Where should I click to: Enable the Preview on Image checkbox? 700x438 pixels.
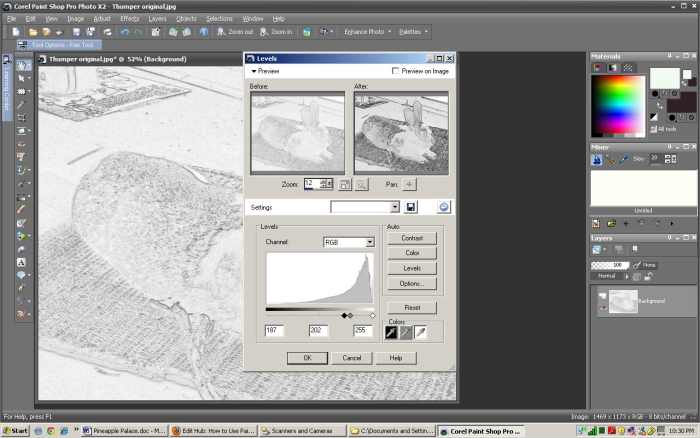click(x=395, y=71)
